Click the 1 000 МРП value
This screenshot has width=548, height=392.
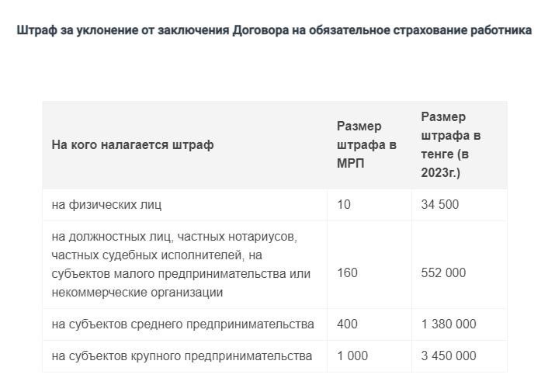352,356
